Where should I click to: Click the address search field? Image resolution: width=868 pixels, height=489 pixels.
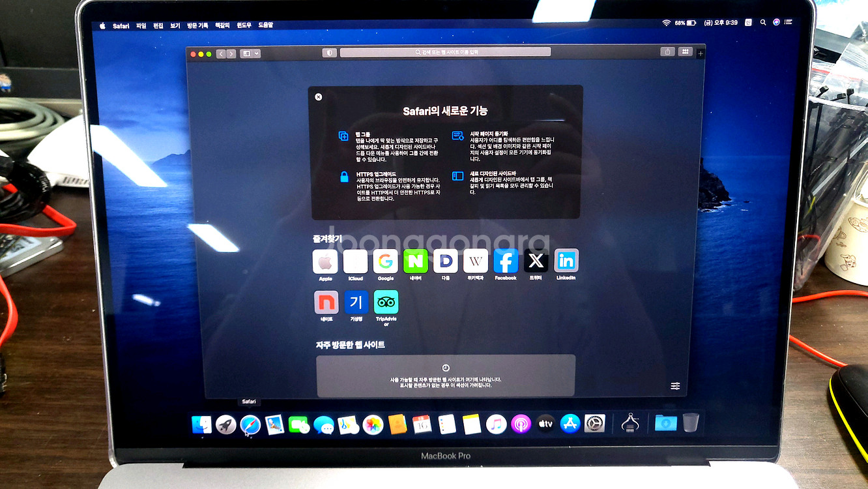pos(445,52)
